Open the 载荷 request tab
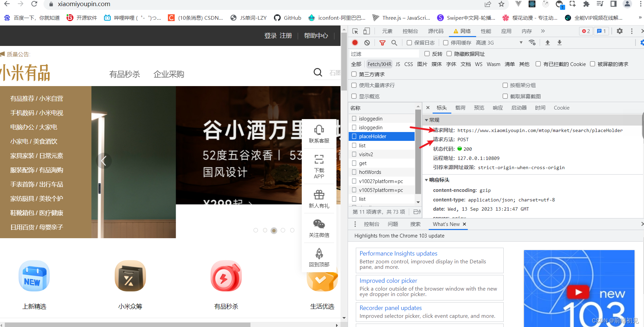644x327 pixels. tap(460, 108)
